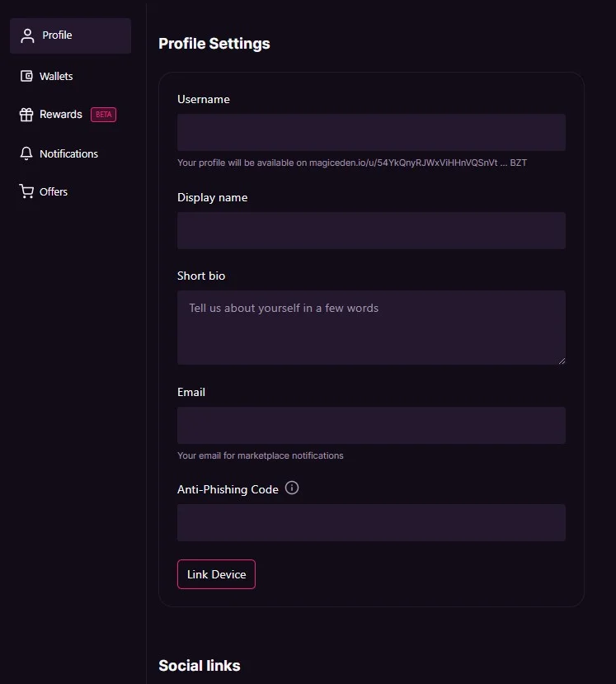The width and height of the screenshot is (616, 684).
Task: Click the Anti-Phishing Code info icon
Action: point(292,488)
